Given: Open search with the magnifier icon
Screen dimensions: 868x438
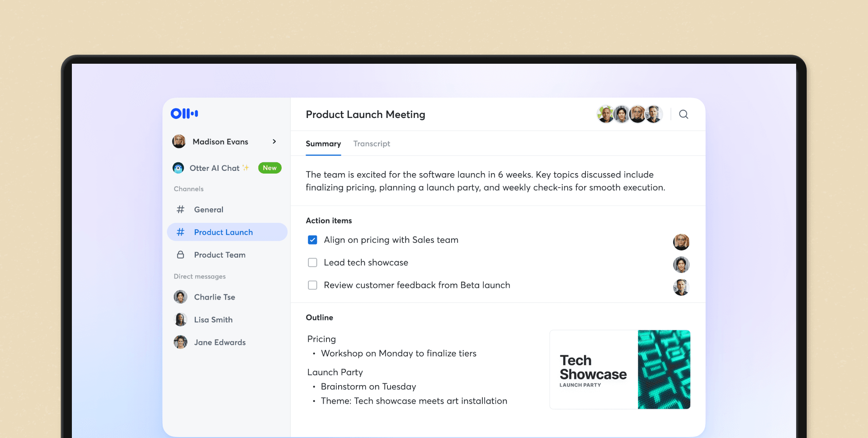Looking at the screenshot, I should point(684,114).
